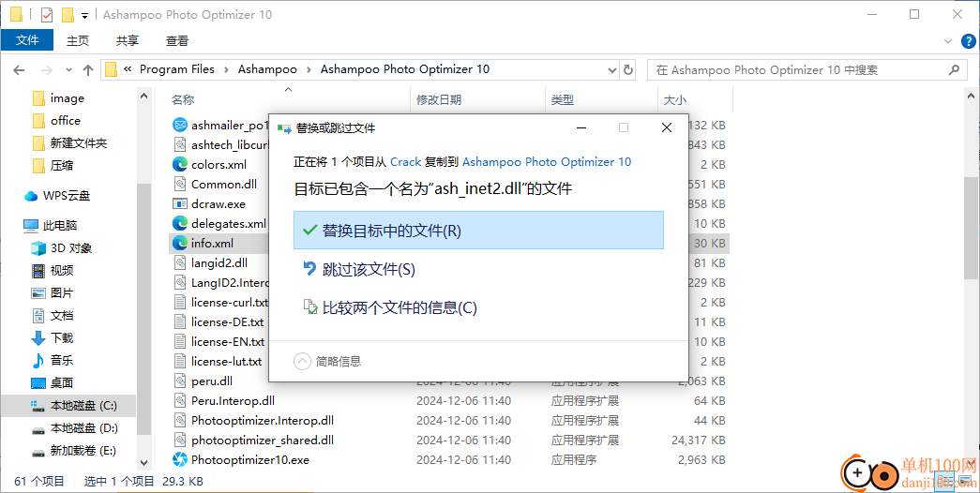
Task: Click the search magnifier icon
Action: (x=954, y=70)
